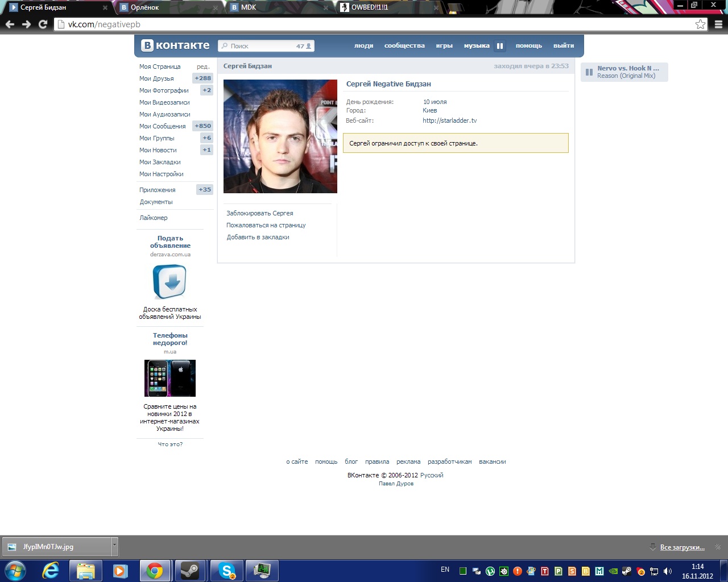Pause the Nervo vs. Hook track player
This screenshot has width=728, height=582.
pos(589,72)
